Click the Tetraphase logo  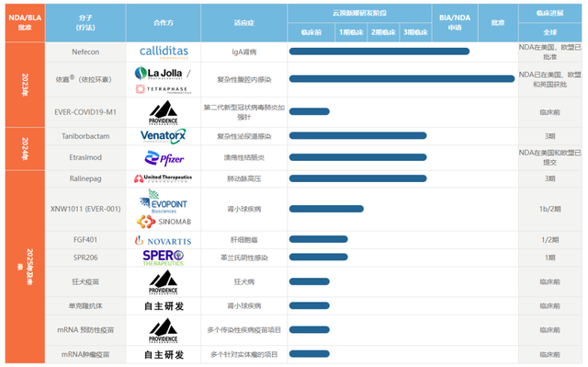pyautogui.click(x=164, y=89)
